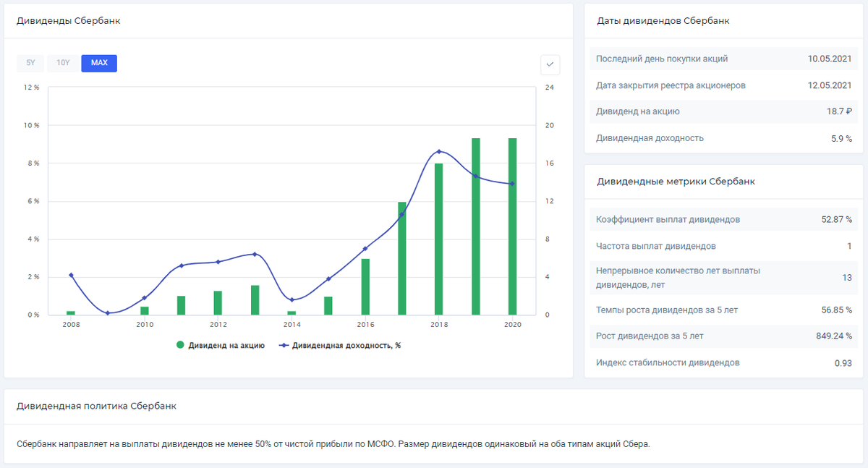Click the 'Дивидендные метрики Сбербанк' panel heading

[676, 182]
